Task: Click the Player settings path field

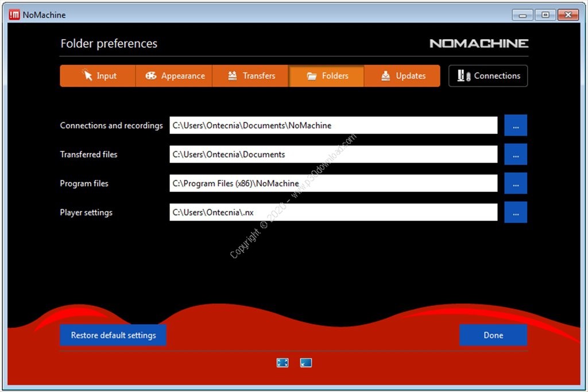Action: click(333, 212)
